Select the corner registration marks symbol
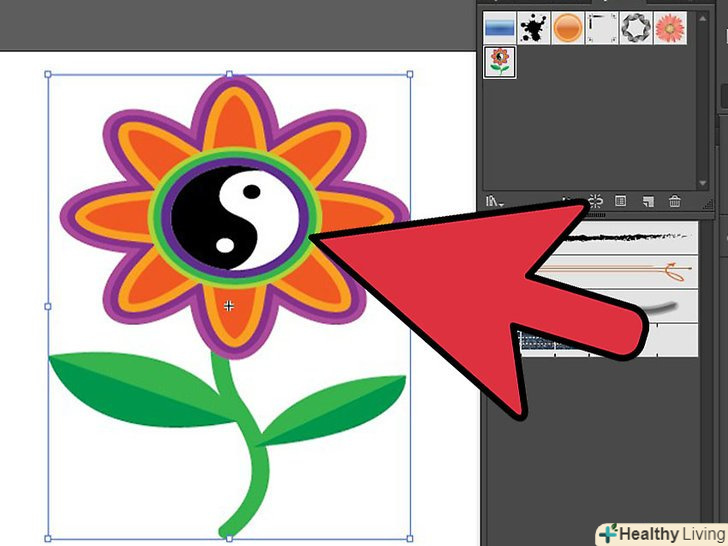The height and width of the screenshot is (546, 728). tap(601, 27)
